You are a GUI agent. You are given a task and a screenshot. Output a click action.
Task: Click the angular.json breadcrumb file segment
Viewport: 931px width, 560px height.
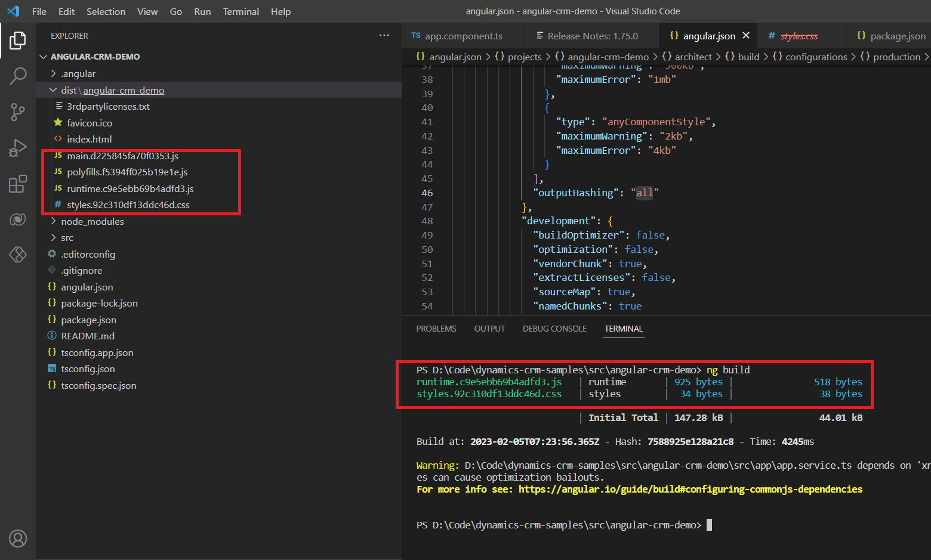click(455, 57)
